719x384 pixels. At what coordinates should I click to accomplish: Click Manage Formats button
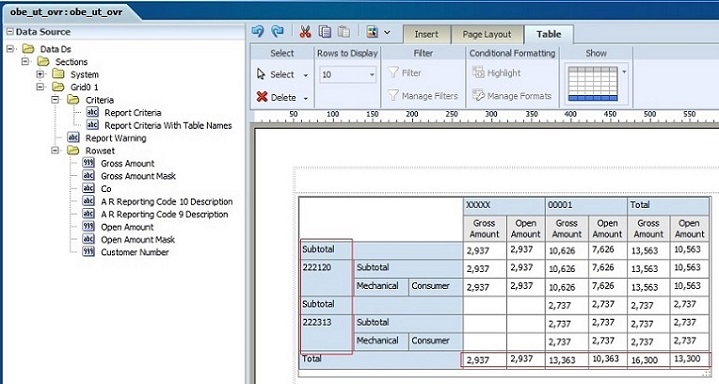tap(512, 96)
